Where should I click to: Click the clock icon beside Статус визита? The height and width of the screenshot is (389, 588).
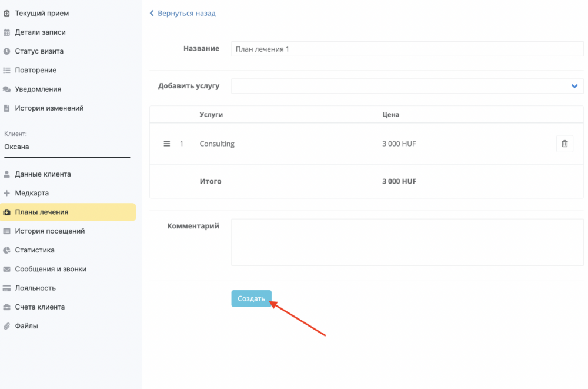(6, 51)
